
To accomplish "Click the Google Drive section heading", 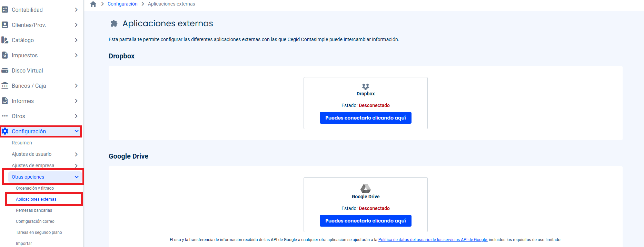I will click(128, 156).
